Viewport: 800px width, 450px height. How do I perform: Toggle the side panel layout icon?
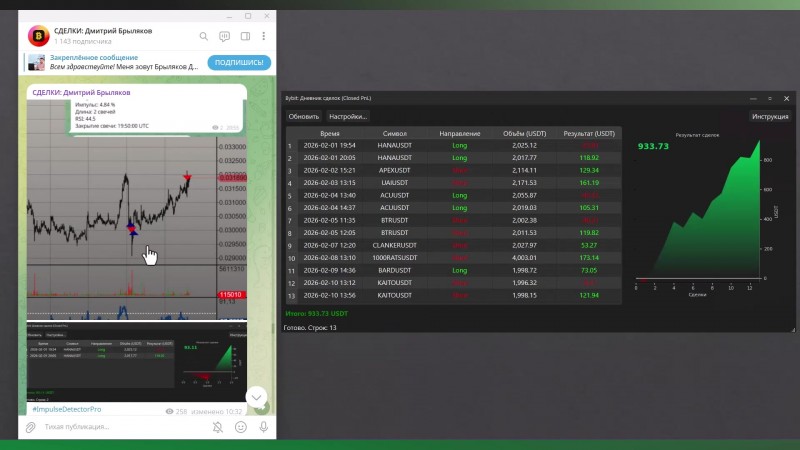[x=245, y=36]
